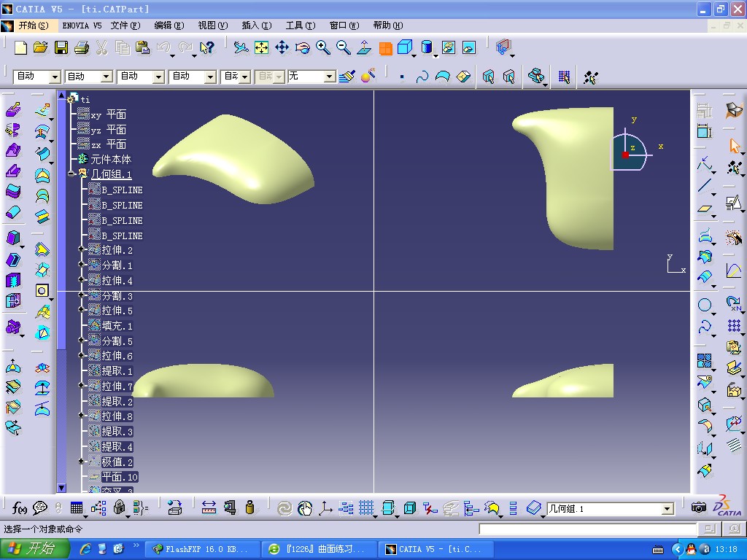Save the part with floppy icon
The image size is (747, 560).
(x=61, y=47)
